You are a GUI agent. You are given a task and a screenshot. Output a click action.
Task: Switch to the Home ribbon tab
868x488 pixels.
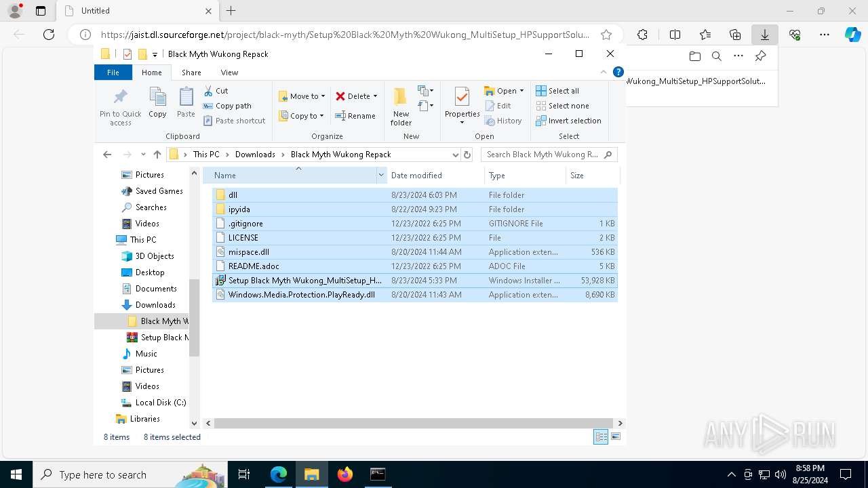[152, 73]
